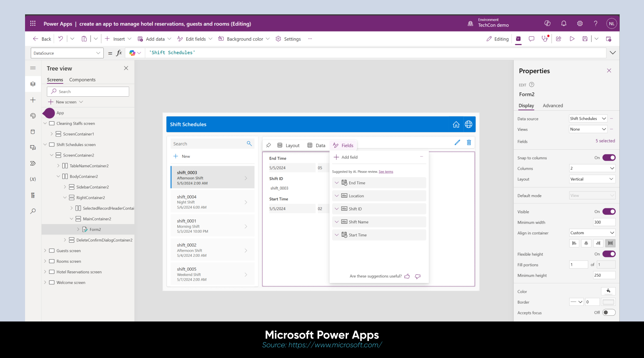Click the Insert plus icon in sidebar

tap(33, 100)
